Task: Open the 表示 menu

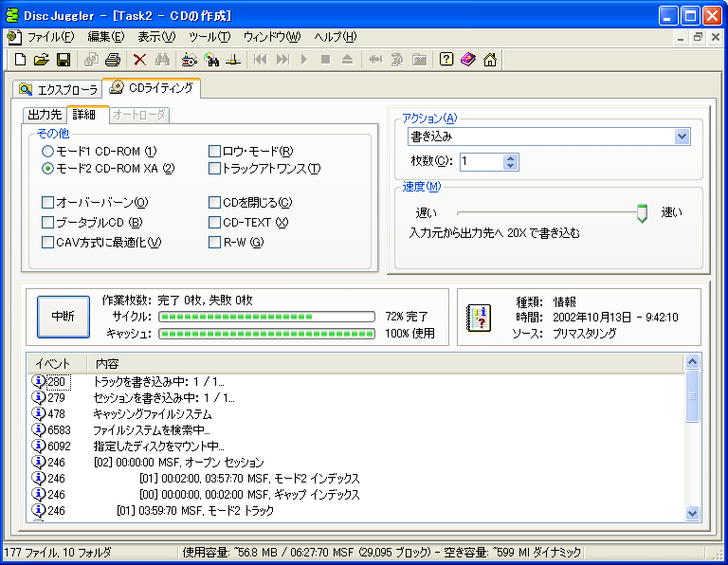Action: click(x=156, y=37)
